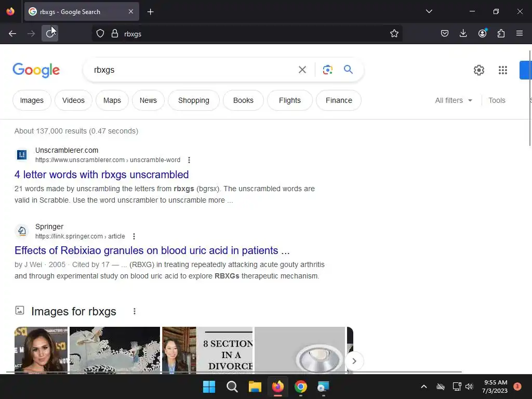Switch to Flights results tab

290,100
